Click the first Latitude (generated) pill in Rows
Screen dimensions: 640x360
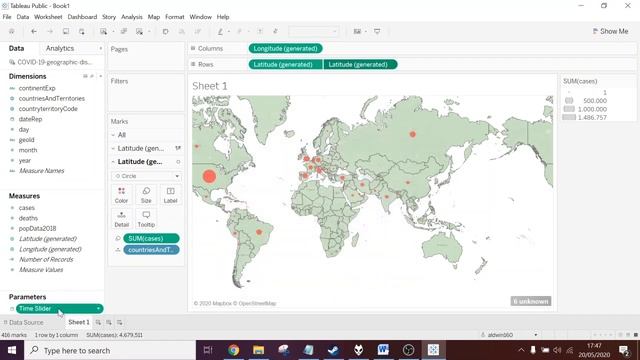pyautogui.click(x=285, y=64)
